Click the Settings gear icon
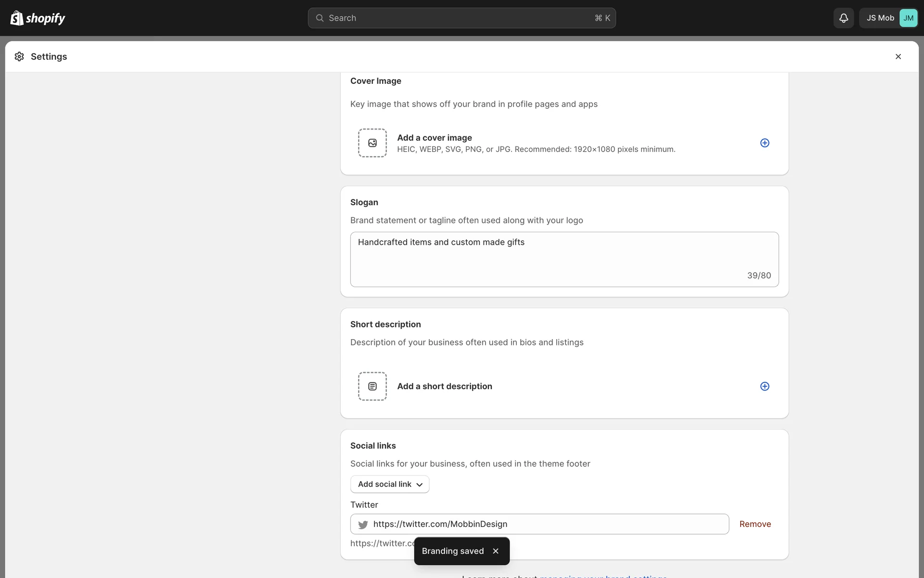The width and height of the screenshot is (924, 578). tap(19, 56)
